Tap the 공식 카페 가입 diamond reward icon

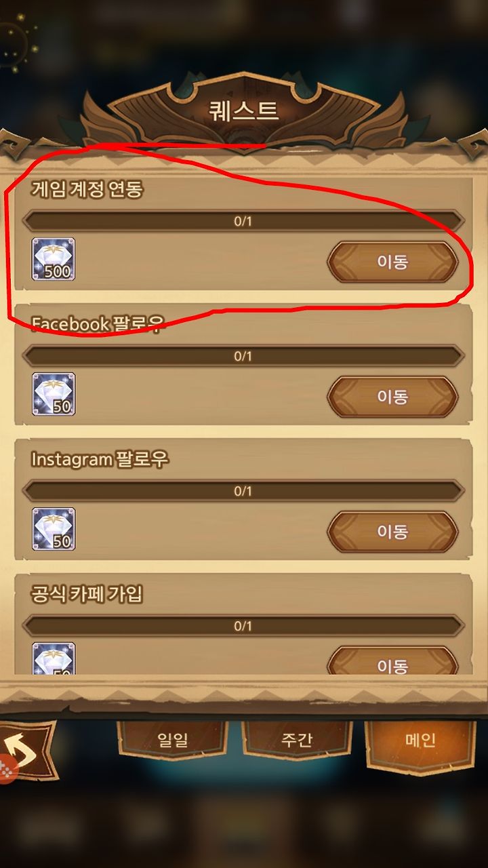[x=54, y=658]
